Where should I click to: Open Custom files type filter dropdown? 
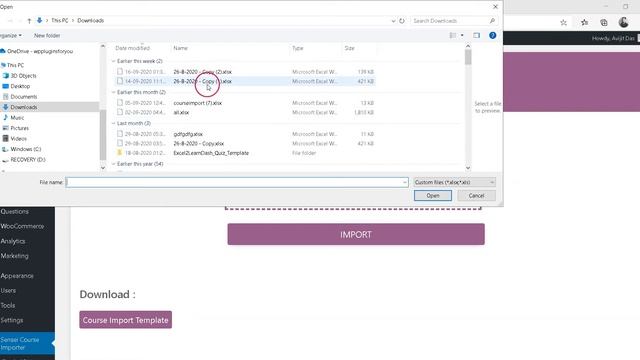point(454,182)
